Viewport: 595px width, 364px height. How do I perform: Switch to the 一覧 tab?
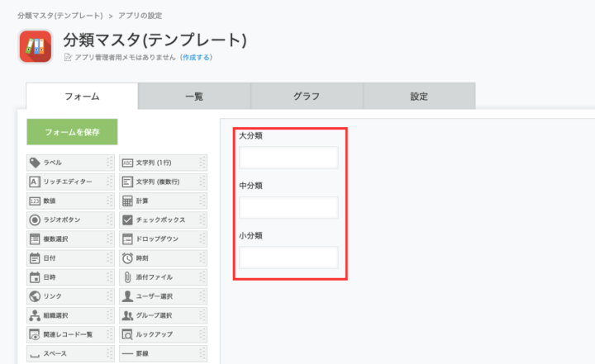point(194,97)
